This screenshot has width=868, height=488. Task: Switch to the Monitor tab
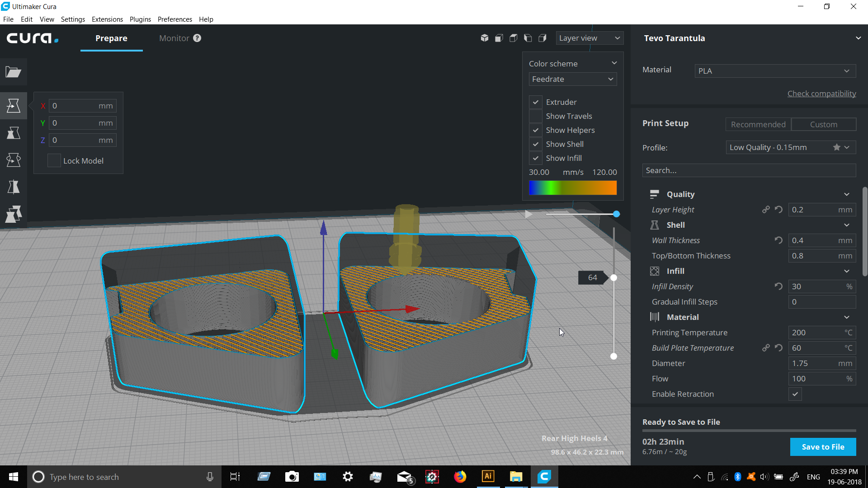pyautogui.click(x=174, y=38)
